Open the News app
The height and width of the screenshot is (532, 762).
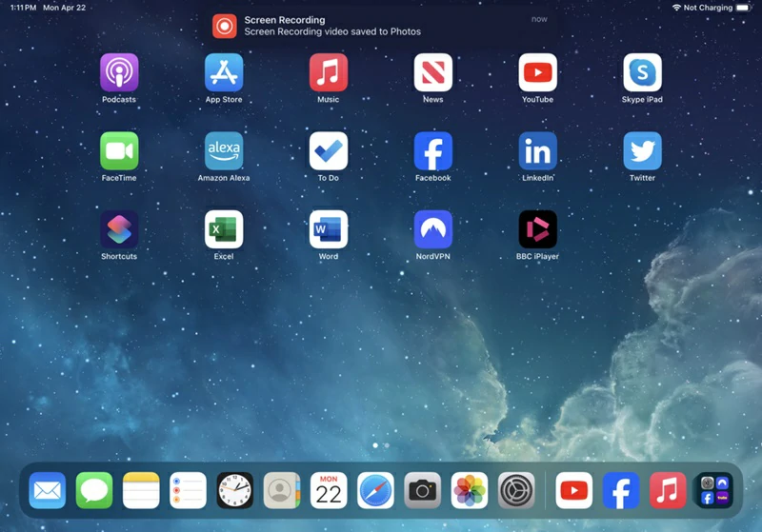tap(433, 73)
